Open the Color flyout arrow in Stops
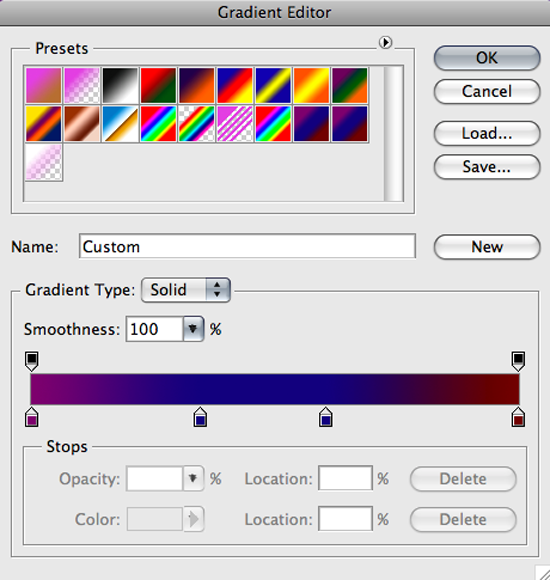 193,519
